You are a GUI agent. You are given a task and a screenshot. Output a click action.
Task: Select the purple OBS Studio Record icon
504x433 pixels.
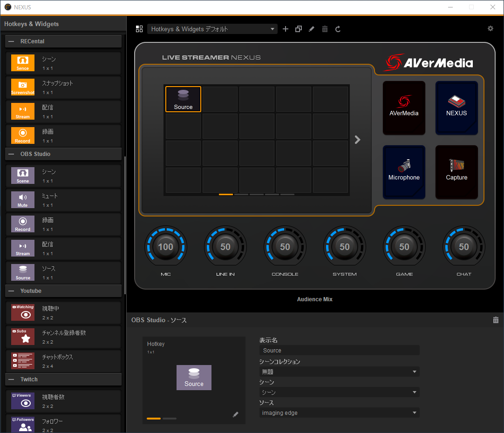tap(22, 224)
